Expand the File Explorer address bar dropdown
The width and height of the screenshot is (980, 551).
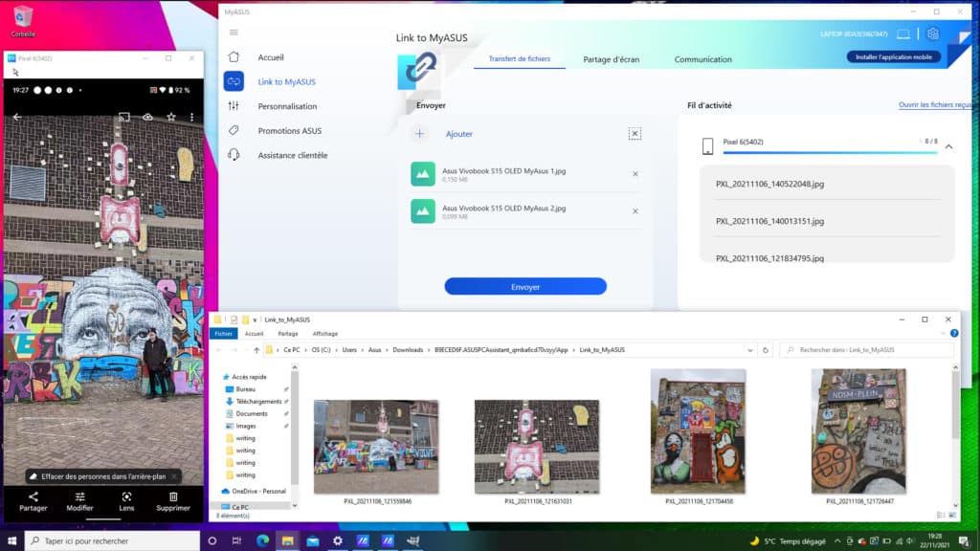[x=750, y=350]
